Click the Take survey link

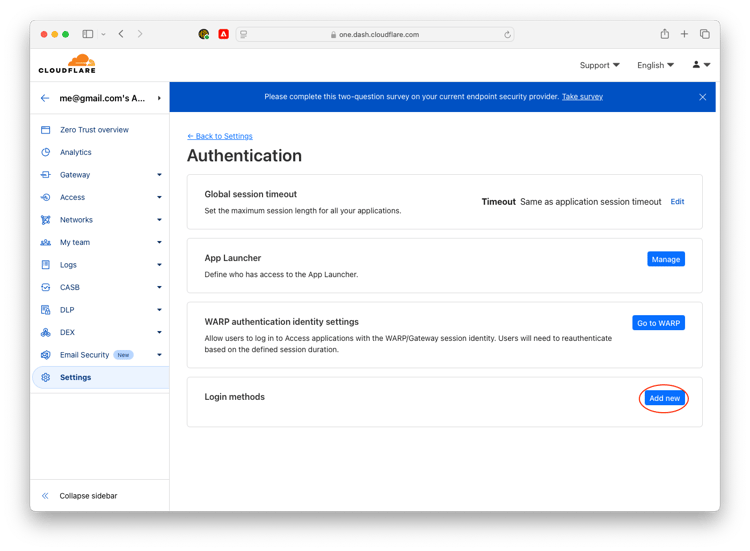point(582,97)
